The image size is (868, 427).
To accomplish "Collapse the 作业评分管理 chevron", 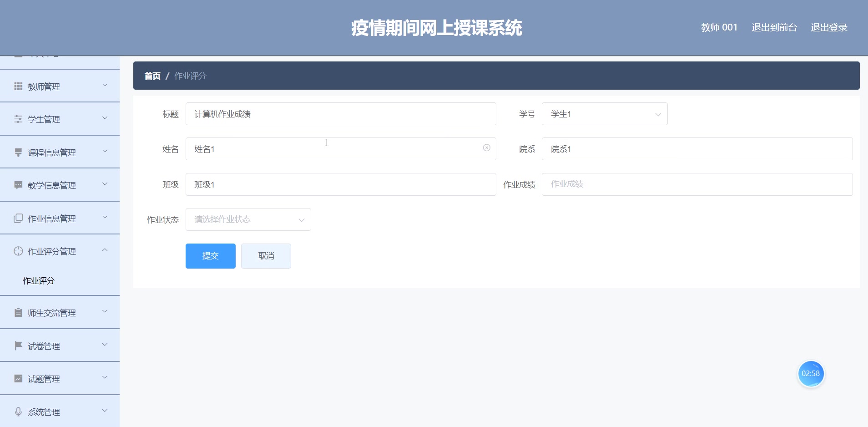I will point(105,250).
